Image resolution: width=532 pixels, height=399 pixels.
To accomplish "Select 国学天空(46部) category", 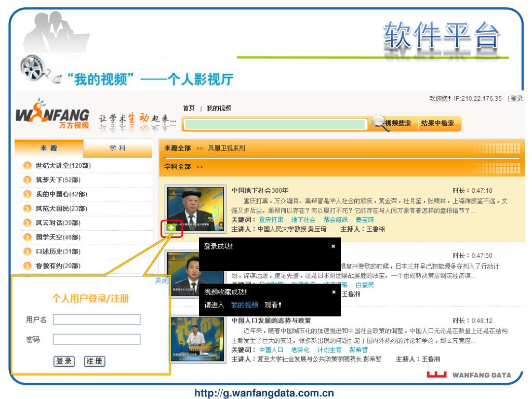I will tap(58, 237).
